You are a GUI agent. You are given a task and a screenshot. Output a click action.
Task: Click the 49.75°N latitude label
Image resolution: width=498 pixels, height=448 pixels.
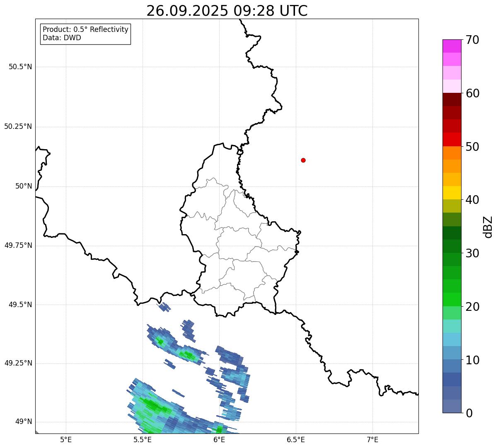[18, 245]
